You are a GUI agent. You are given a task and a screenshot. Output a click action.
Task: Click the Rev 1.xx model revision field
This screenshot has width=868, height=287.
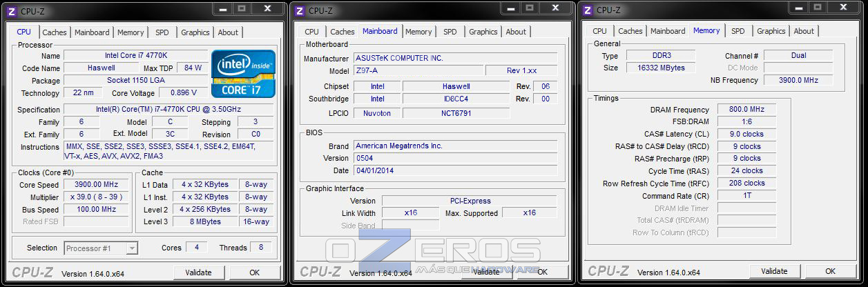point(521,71)
